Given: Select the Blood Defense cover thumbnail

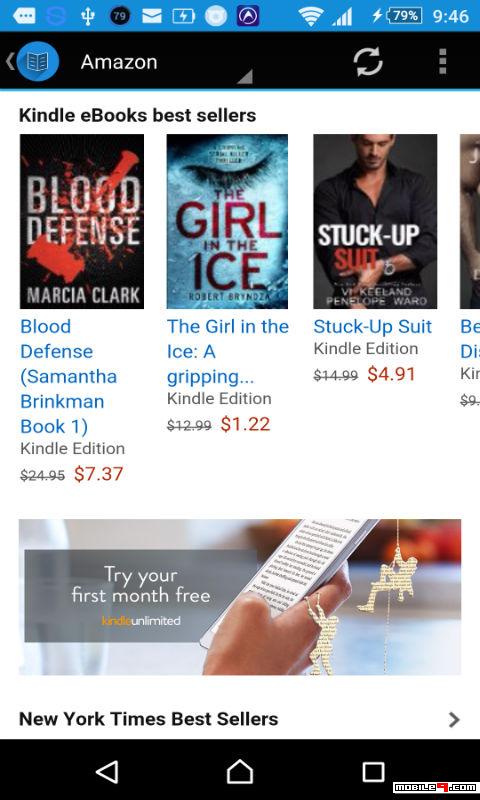Looking at the screenshot, I should coord(82,221).
